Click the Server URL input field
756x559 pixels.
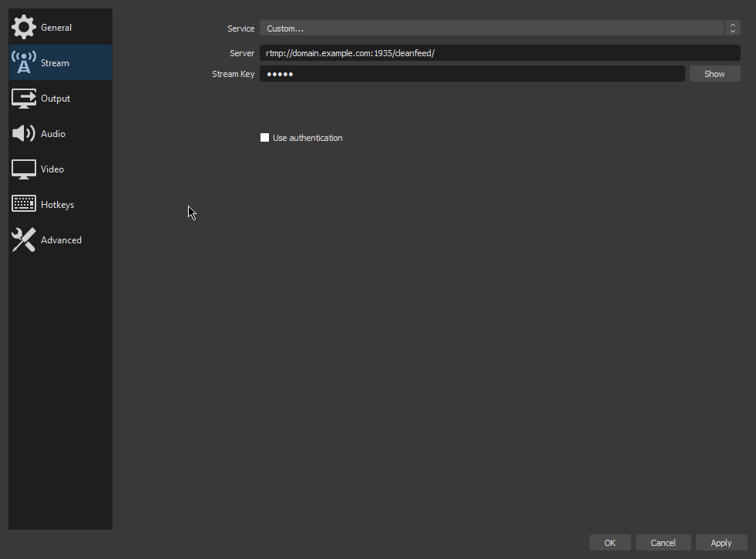501,52
